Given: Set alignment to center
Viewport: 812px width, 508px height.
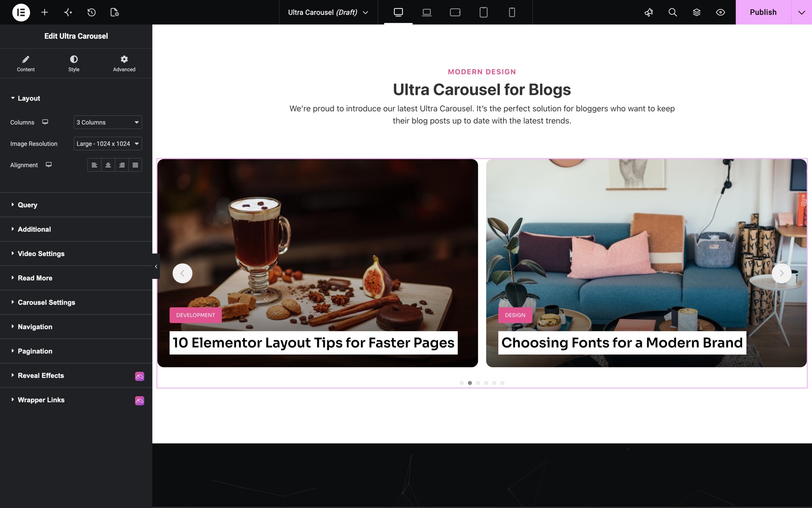Looking at the screenshot, I should pos(108,165).
